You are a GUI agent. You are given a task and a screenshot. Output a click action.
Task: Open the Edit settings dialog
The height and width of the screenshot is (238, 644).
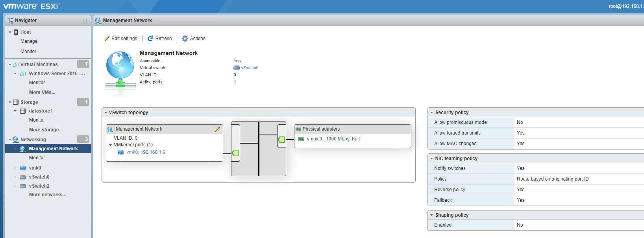(120, 39)
